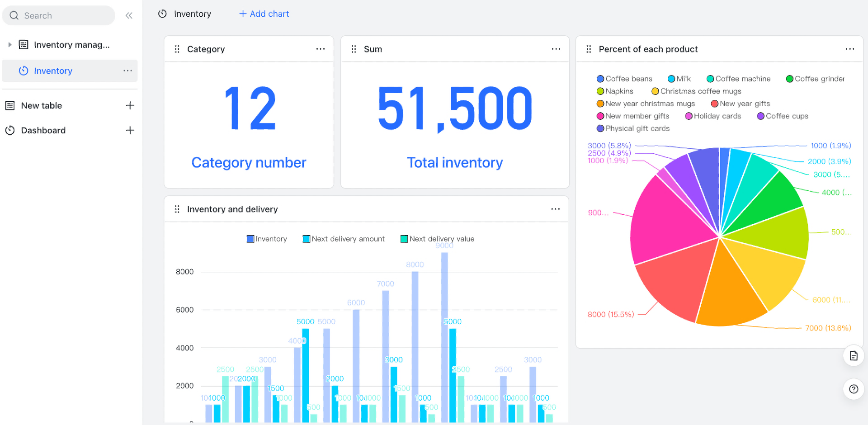868x425 pixels.
Task: Hide Coffee beans in pie chart legend
Action: pos(624,79)
